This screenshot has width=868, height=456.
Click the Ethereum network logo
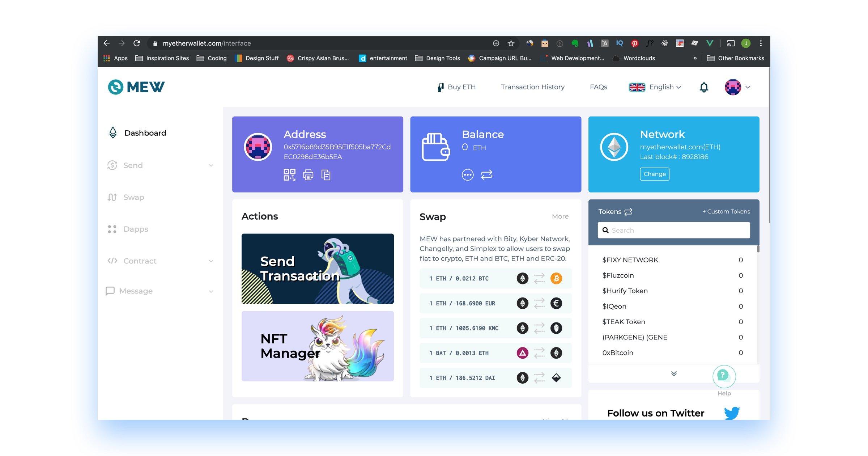pyautogui.click(x=614, y=147)
